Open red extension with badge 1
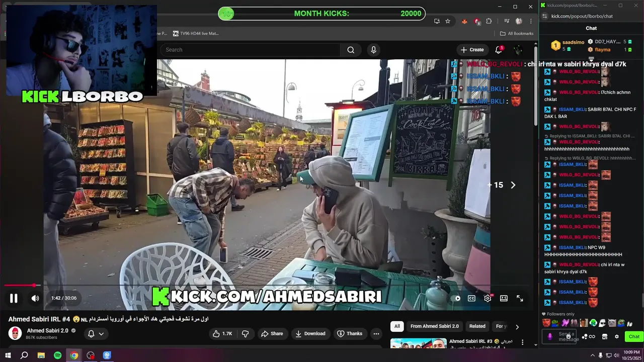Image resolution: width=644 pixels, height=362 pixels. pos(476,21)
